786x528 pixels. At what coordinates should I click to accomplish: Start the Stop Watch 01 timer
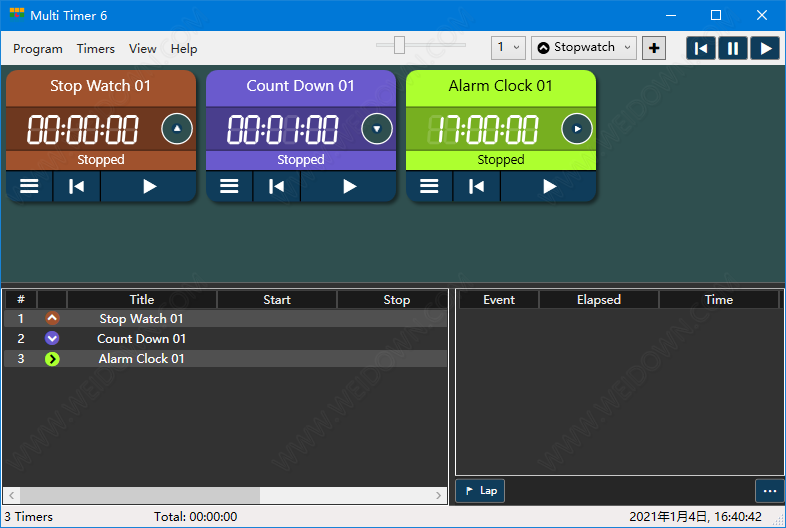[149, 186]
